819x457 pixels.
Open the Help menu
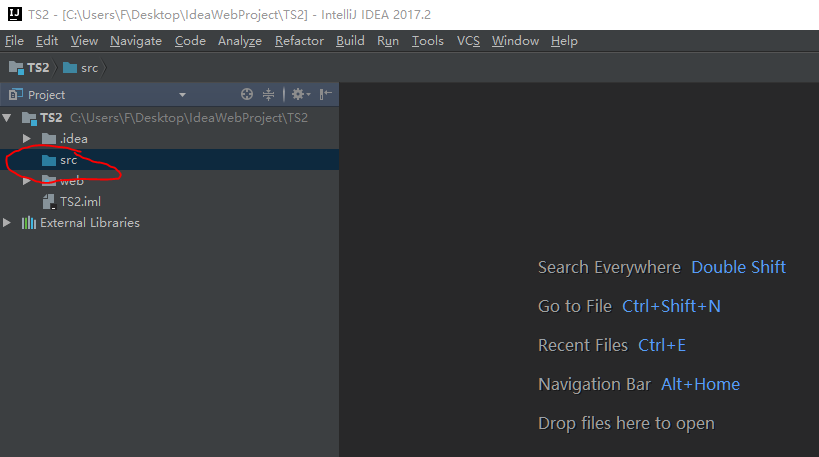tap(564, 41)
